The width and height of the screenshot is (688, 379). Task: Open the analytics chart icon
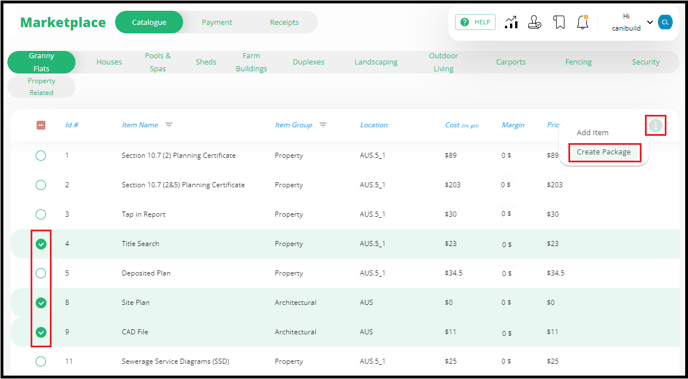click(x=511, y=22)
